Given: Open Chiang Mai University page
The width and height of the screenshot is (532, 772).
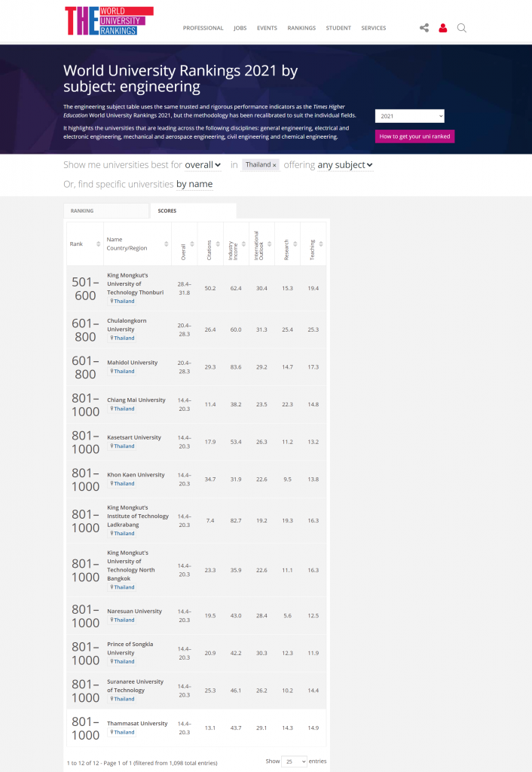Looking at the screenshot, I should click(x=136, y=400).
